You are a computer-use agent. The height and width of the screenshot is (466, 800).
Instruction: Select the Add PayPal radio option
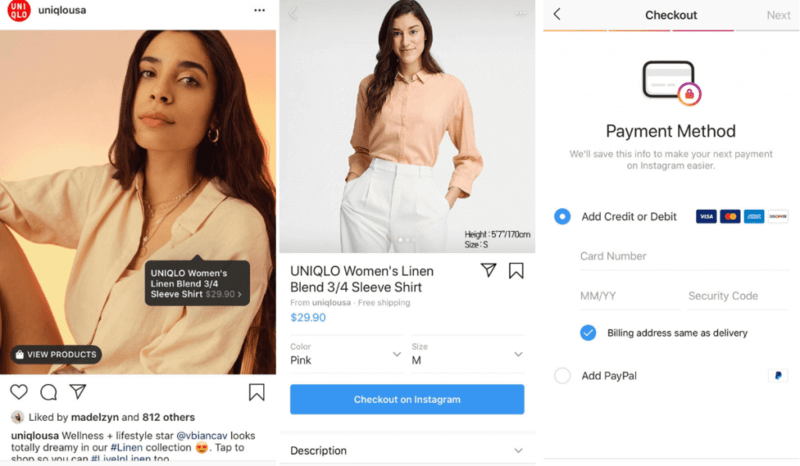(x=562, y=376)
